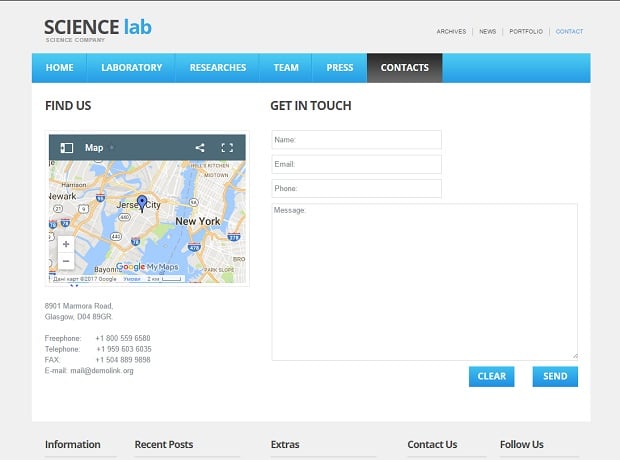620x460 pixels.
Task: Open the HOME navigation tab
Action: tap(60, 68)
